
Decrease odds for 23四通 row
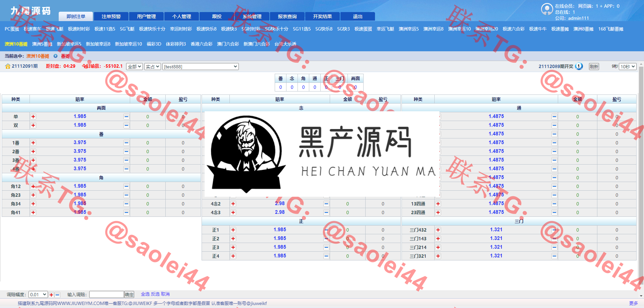coord(554,212)
